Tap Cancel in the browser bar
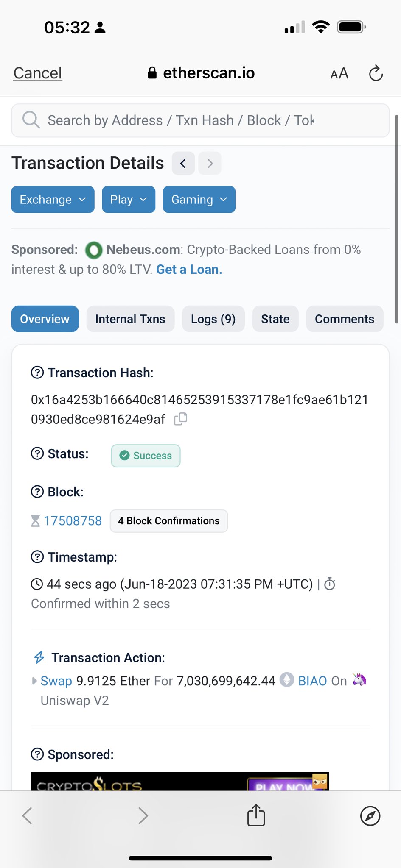This screenshot has height=868, width=401. pos(38,73)
